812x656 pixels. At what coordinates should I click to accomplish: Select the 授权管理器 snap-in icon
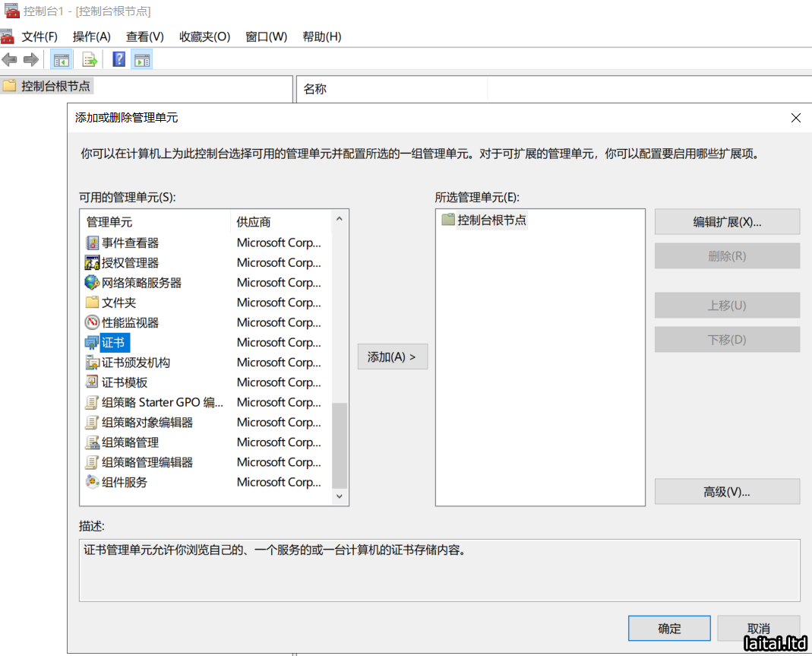coord(92,263)
